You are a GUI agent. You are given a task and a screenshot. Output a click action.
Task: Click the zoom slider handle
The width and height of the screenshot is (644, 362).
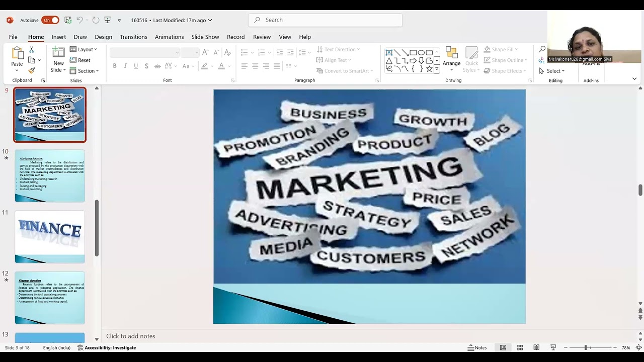click(x=586, y=347)
